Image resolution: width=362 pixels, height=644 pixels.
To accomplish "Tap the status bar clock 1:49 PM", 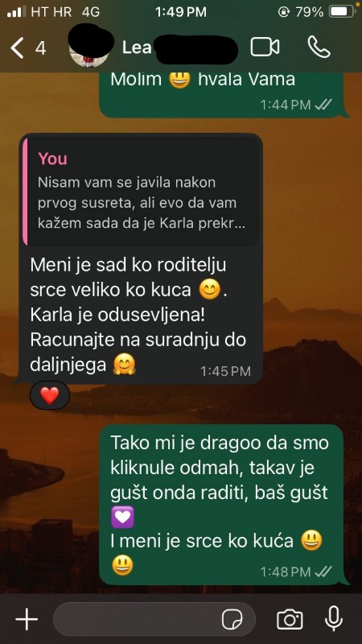I will click(x=181, y=12).
